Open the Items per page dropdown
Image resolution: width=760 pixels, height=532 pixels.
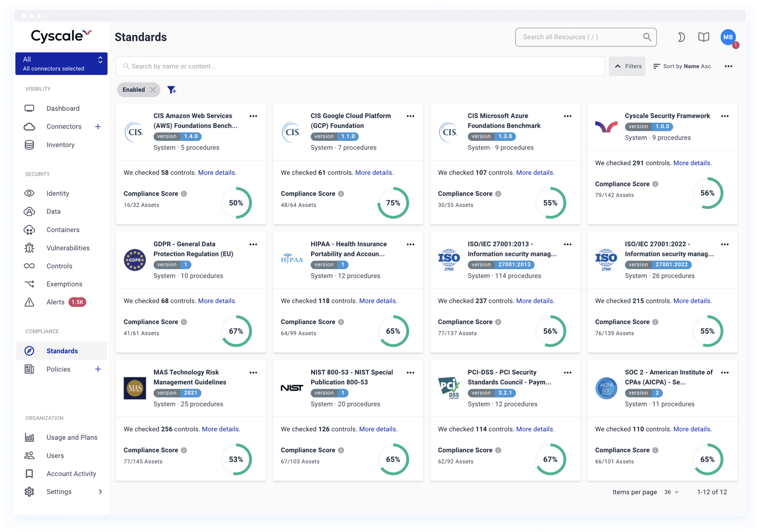[x=671, y=492]
